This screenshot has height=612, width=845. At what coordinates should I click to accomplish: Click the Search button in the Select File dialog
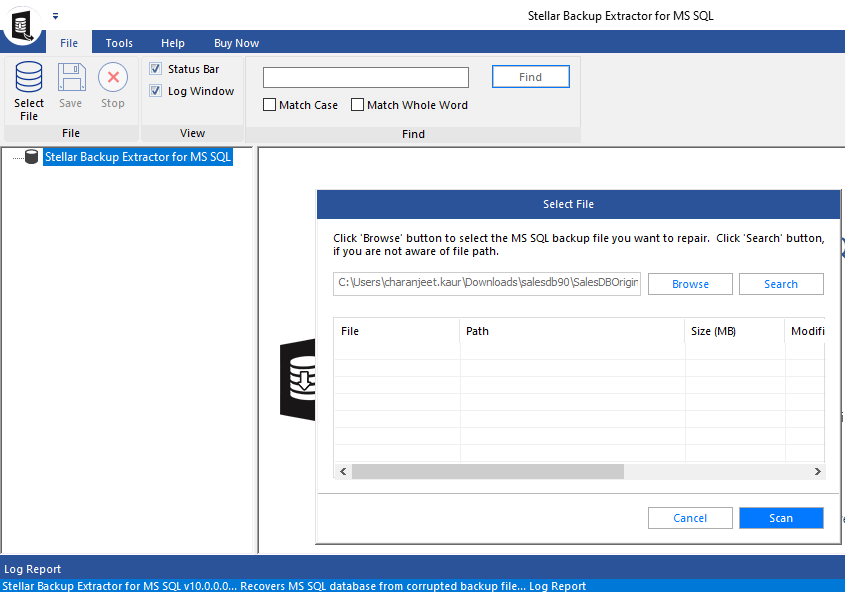(x=780, y=284)
